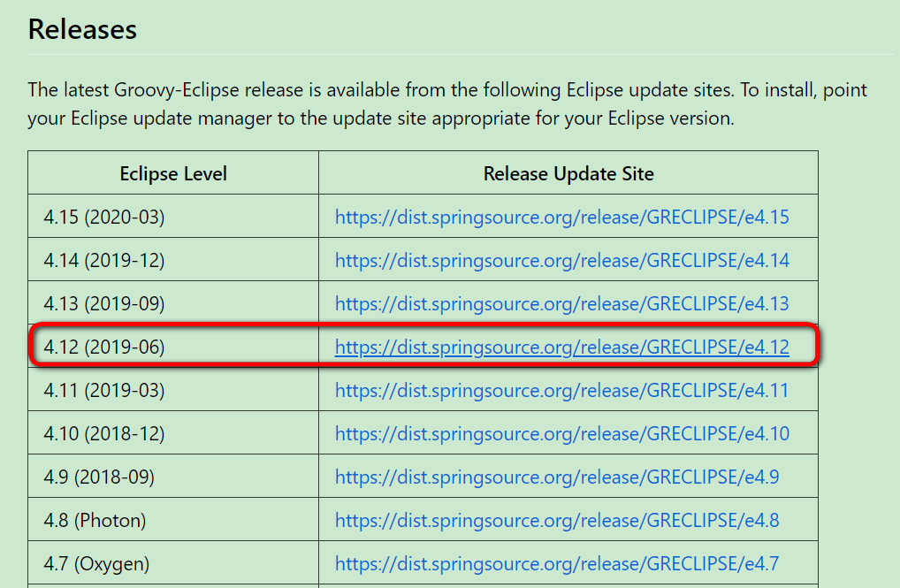This screenshot has height=588, width=900.
Task: Open the e4.11 release update site link
Action: click(562, 390)
